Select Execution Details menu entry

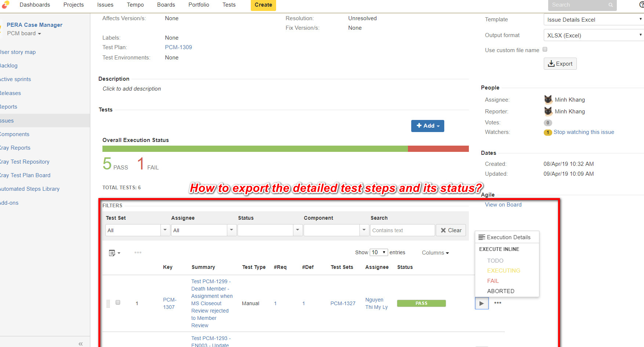(507, 237)
